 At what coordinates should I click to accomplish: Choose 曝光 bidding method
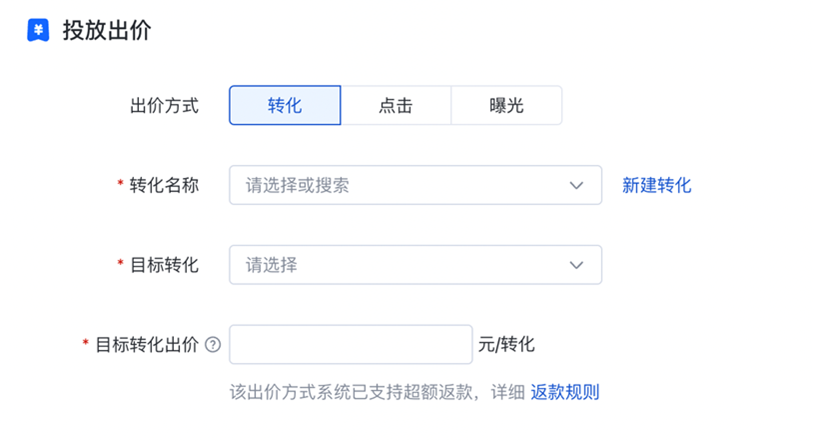[506, 105]
